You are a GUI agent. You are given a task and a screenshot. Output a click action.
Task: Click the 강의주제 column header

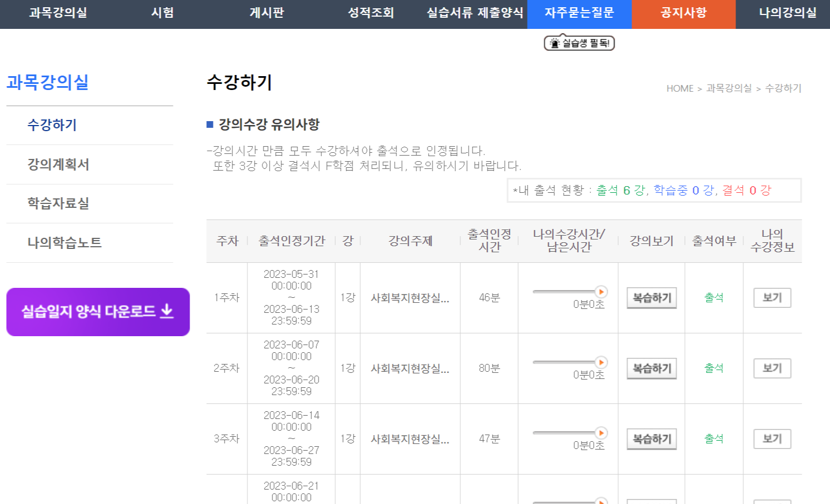(410, 241)
